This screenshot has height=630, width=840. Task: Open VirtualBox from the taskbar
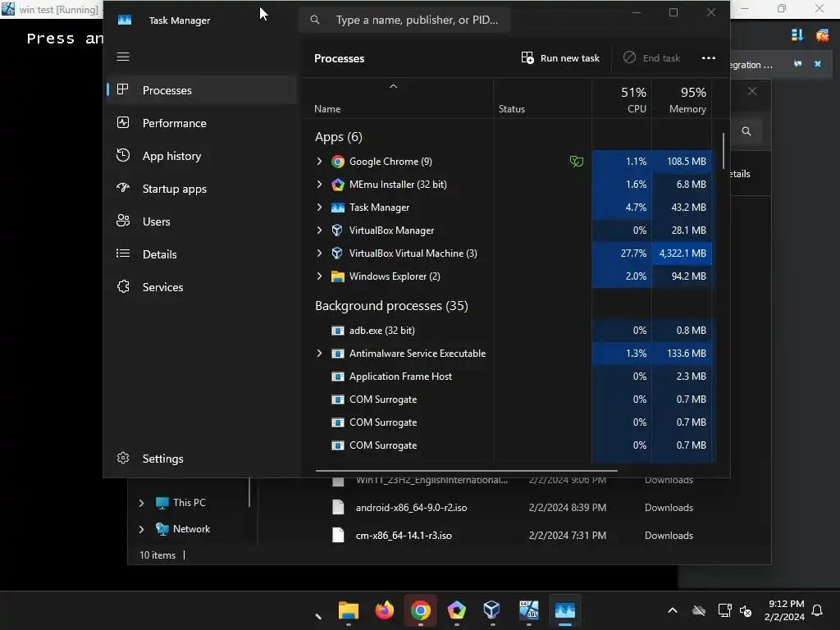pyautogui.click(x=492, y=610)
